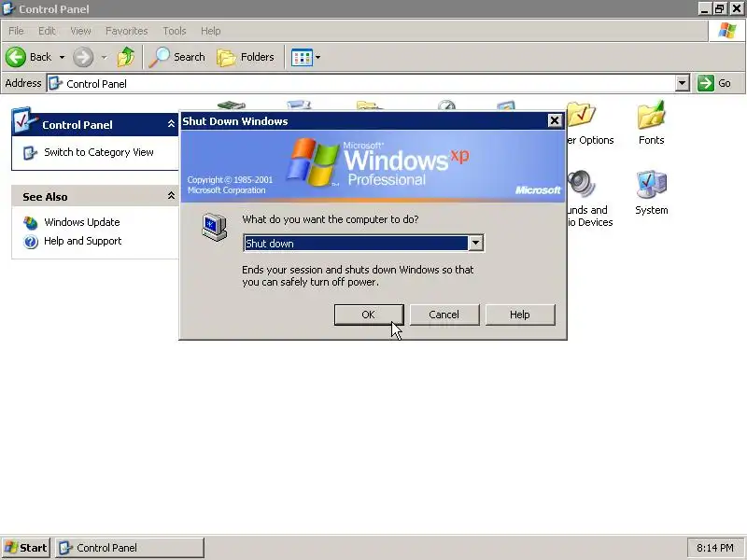
Task: Select Control Panel taskbar button
Action: [130, 548]
